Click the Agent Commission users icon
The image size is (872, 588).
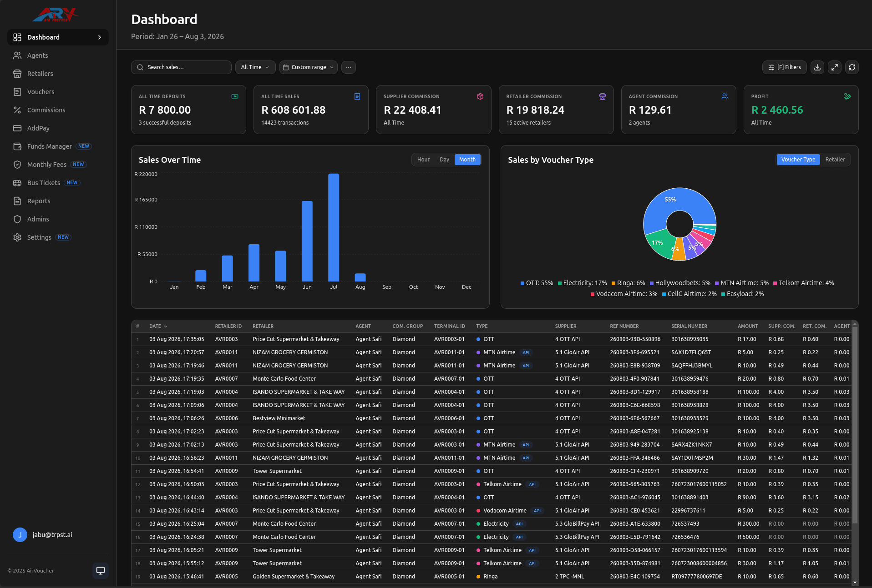pyautogui.click(x=725, y=96)
